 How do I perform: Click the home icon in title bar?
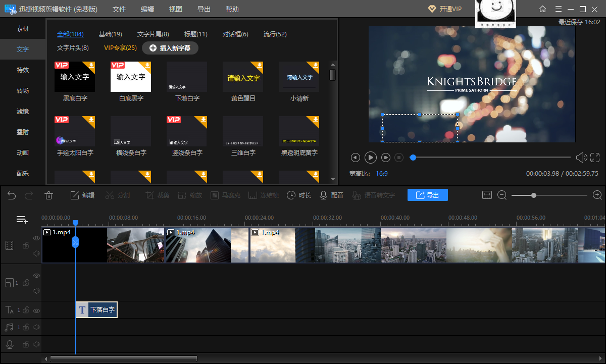pos(542,9)
